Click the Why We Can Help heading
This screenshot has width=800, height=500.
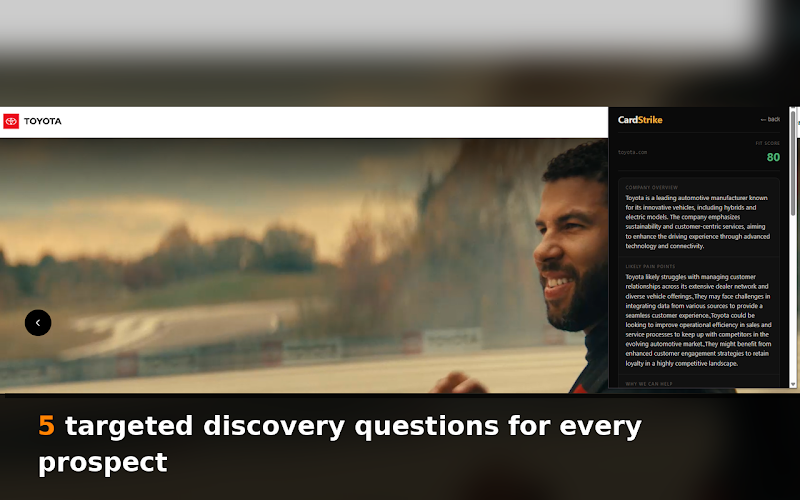point(648,384)
